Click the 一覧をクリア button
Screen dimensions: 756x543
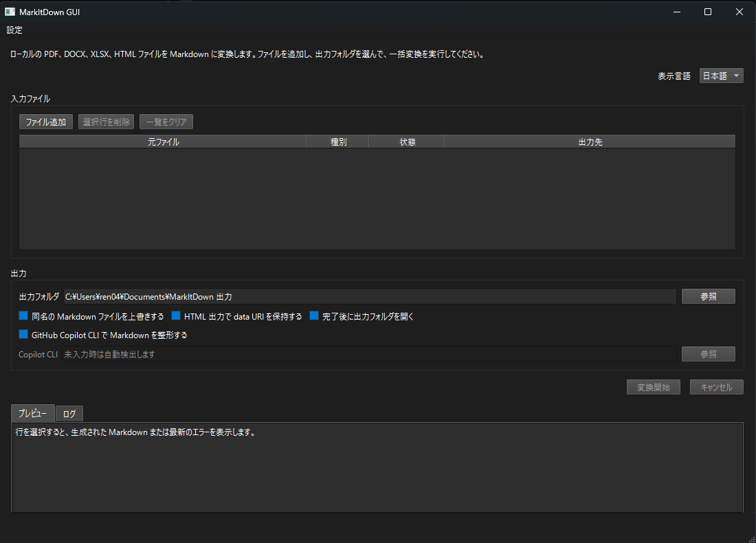tap(166, 122)
